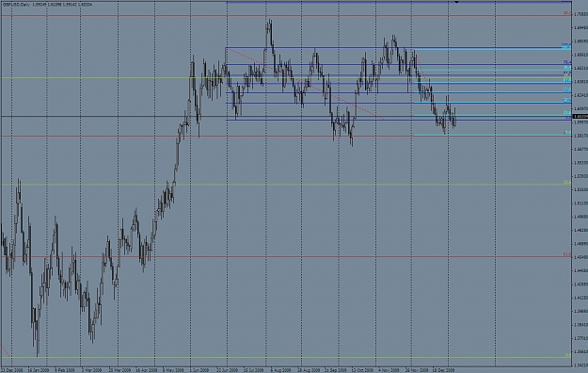Click the '15 Jul 2009' date label
Image resolution: width=588 pixels, height=373 pixels.
click(x=254, y=370)
